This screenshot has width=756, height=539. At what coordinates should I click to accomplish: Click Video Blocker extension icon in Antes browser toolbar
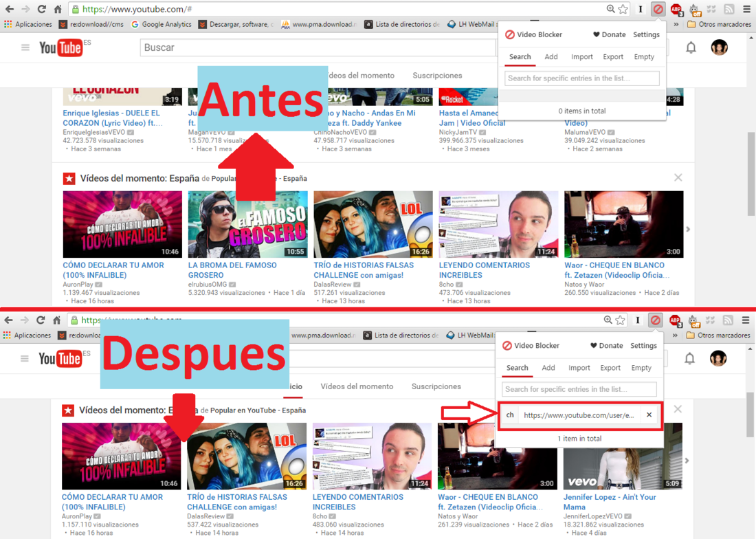tap(658, 9)
